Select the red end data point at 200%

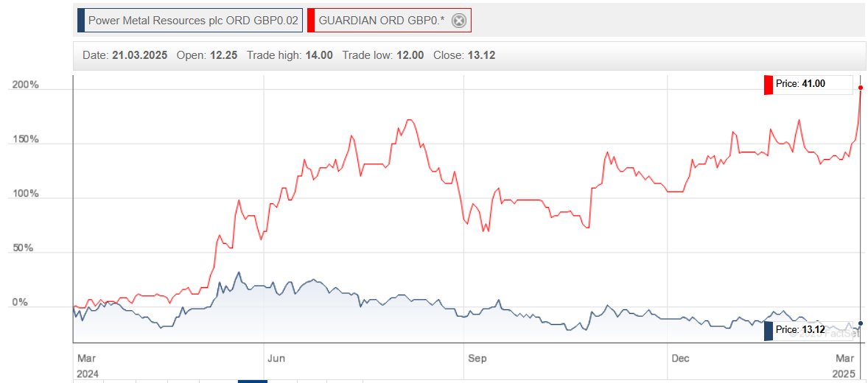(860, 88)
